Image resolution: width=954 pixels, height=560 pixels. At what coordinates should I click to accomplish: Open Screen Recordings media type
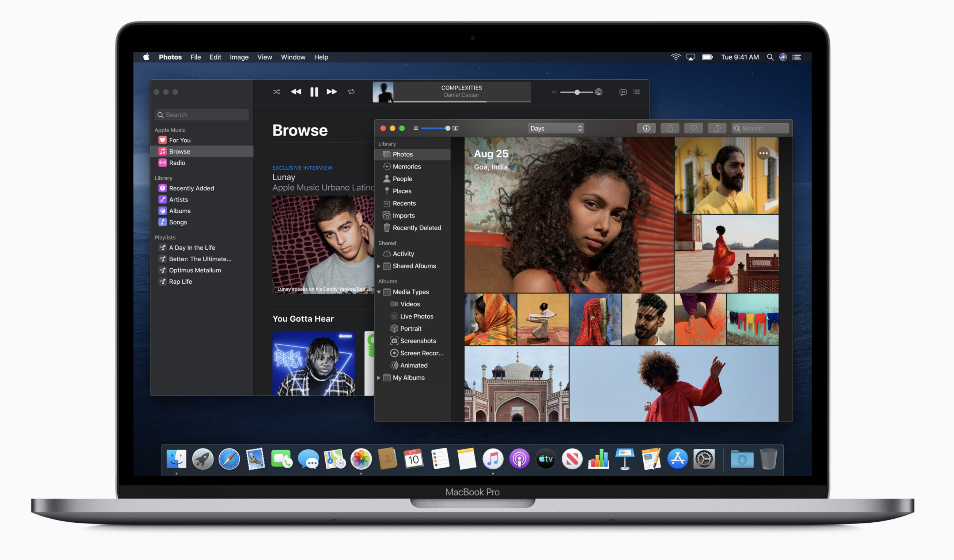click(412, 353)
